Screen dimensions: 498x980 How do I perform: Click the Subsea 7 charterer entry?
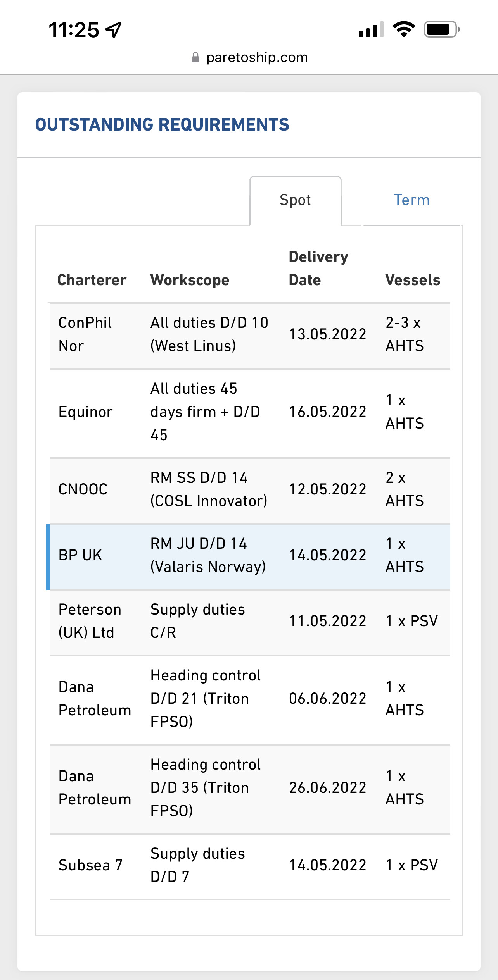click(x=90, y=865)
